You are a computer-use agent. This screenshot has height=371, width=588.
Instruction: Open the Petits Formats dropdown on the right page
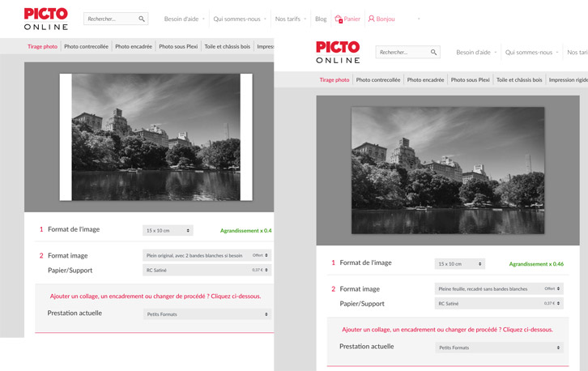(x=498, y=348)
